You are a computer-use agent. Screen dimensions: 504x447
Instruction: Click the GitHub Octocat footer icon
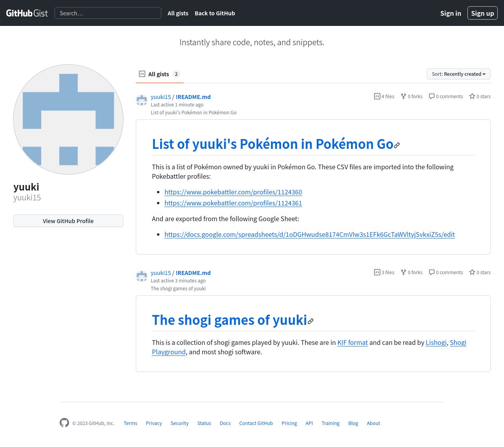64,423
